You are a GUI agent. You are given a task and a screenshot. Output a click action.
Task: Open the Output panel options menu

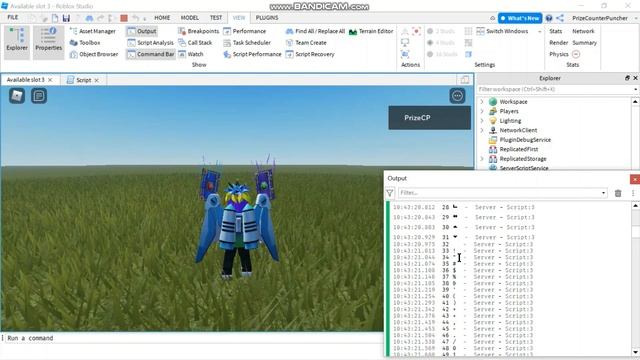[633, 193]
